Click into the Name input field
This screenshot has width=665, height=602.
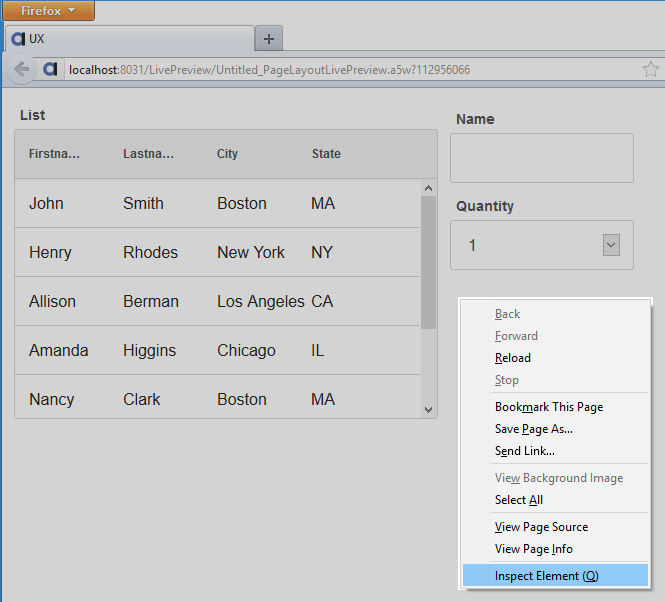tap(542, 158)
